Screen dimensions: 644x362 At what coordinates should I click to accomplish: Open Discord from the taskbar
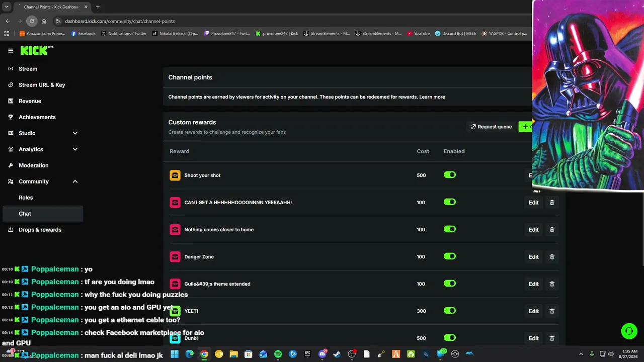click(323, 354)
